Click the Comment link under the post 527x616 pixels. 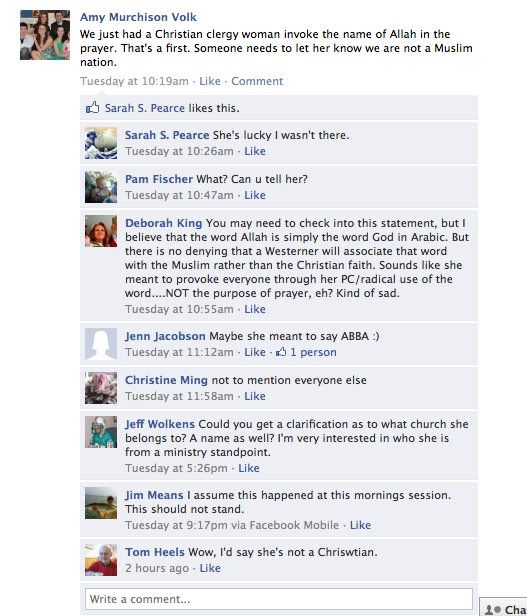click(x=257, y=81)
